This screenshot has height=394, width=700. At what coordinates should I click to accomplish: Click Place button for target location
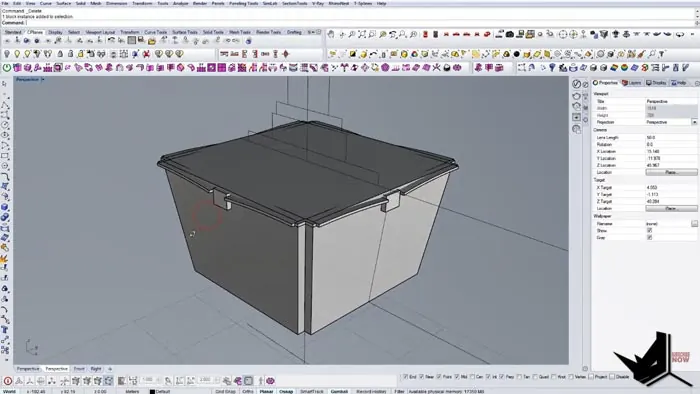click(671, 208)
